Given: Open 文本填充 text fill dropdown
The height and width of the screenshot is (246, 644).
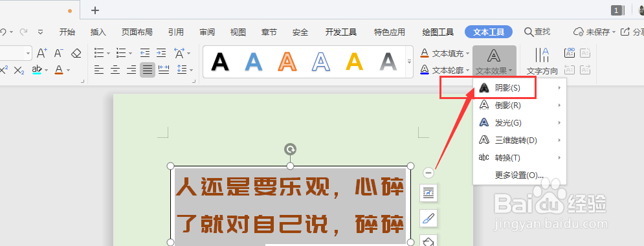Looking at the screenshot, I should pos(445,53).
